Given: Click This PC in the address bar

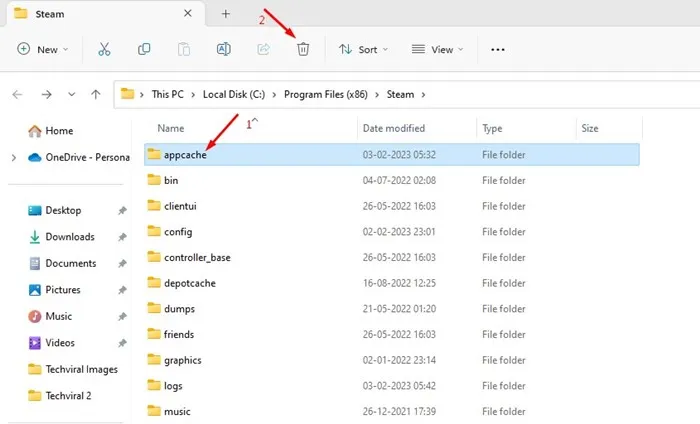Looking at the screenshot, I should pos(167,94).
